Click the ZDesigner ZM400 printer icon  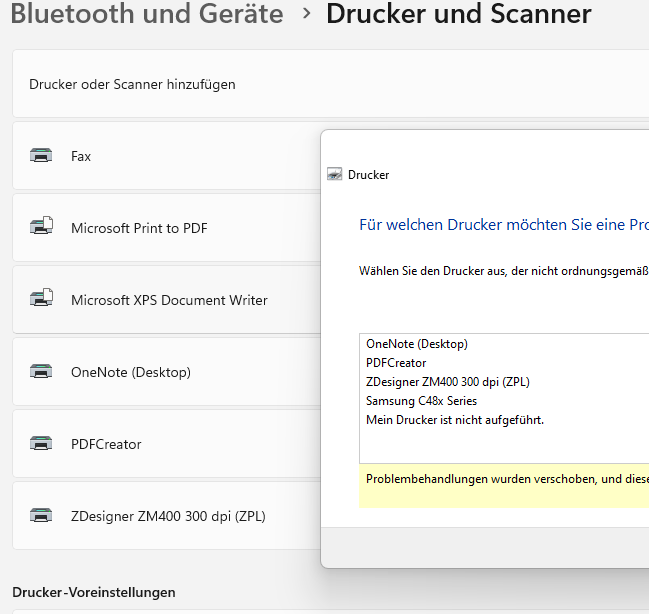point(41,516)
